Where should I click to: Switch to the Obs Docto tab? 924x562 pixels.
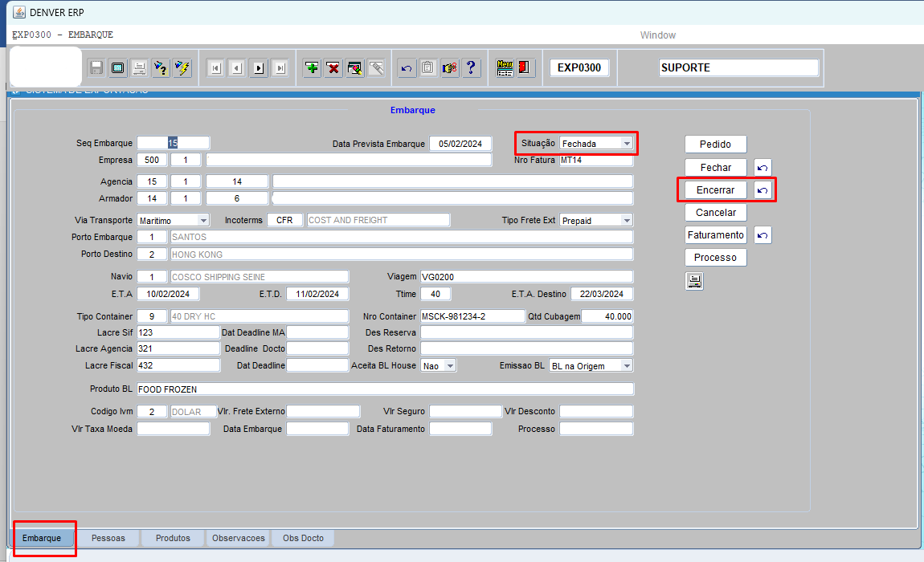[303, 538]
